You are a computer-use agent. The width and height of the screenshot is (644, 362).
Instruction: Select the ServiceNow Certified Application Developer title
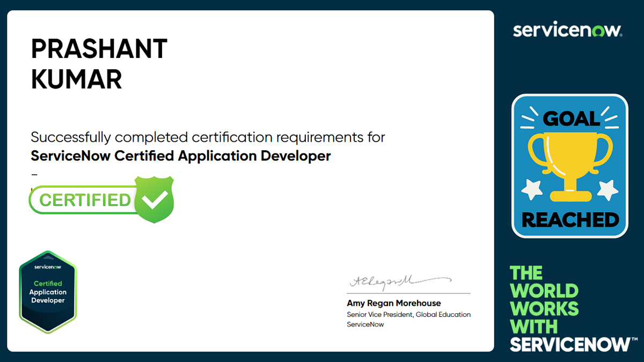click(x=181, y=156)
